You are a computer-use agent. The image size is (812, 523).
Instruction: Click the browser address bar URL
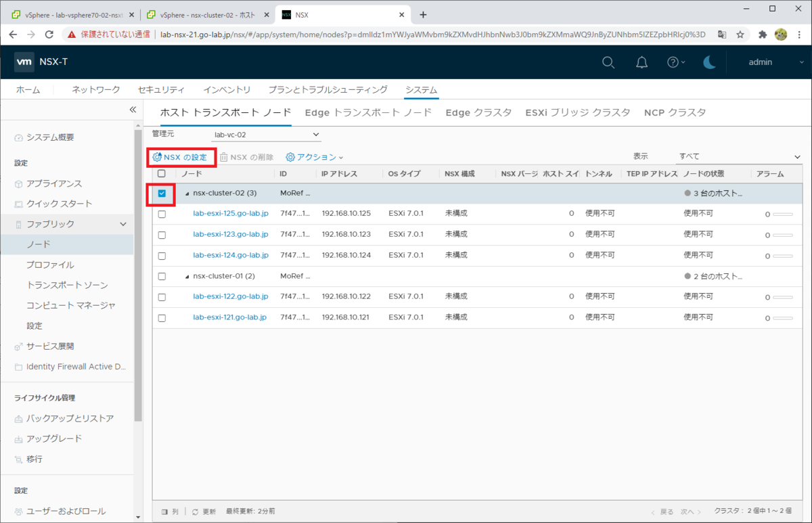[x=433, y=34]
